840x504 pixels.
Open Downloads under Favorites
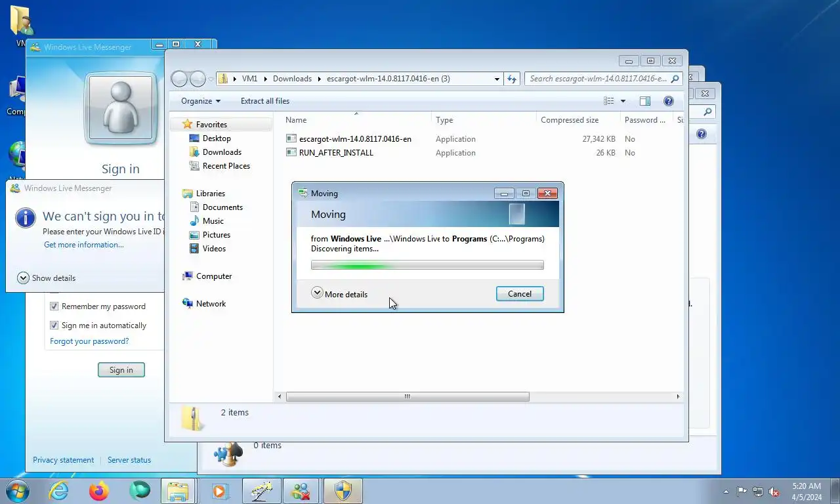click(222, 152)
